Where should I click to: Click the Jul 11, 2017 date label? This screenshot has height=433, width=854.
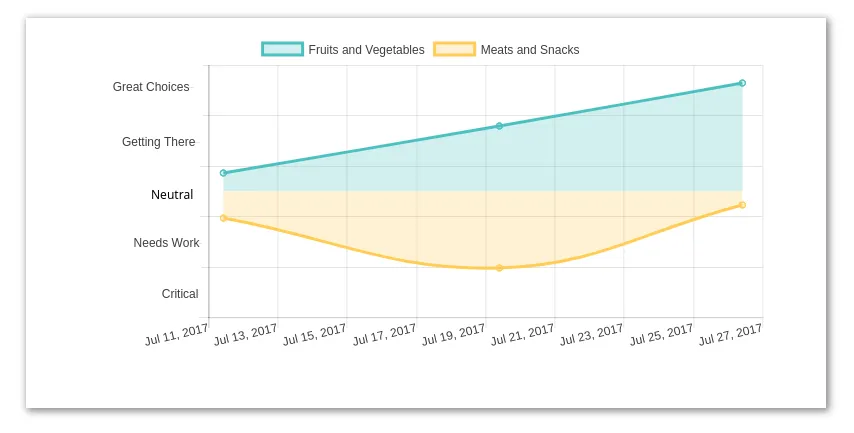pos(177,334)
